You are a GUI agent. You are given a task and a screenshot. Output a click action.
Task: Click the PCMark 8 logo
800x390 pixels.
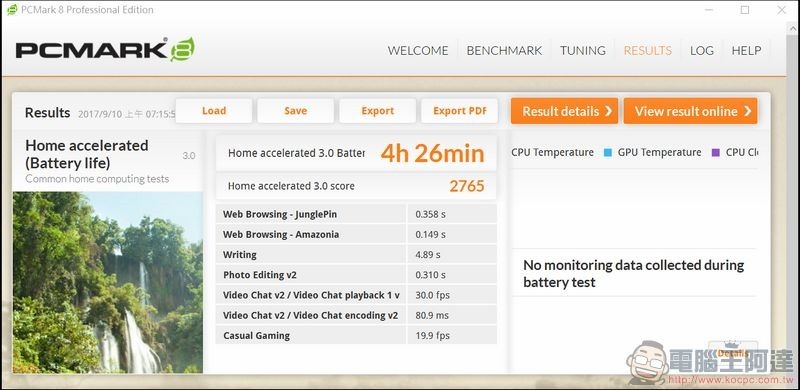click(105, 50)
